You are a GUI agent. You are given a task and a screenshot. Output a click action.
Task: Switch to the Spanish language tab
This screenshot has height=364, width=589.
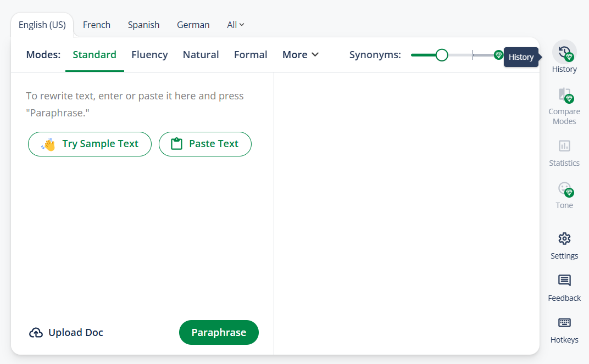143,25
